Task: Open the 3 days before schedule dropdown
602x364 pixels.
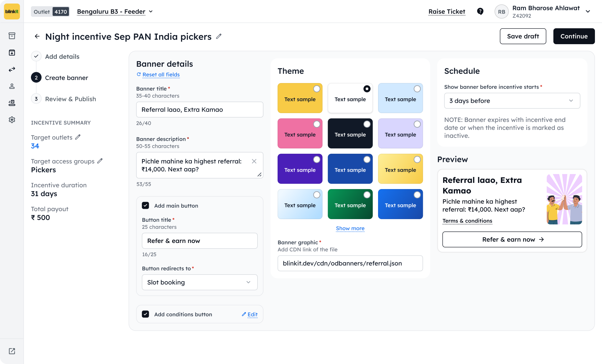Action: pyautogui.click(x=512, y=101)
